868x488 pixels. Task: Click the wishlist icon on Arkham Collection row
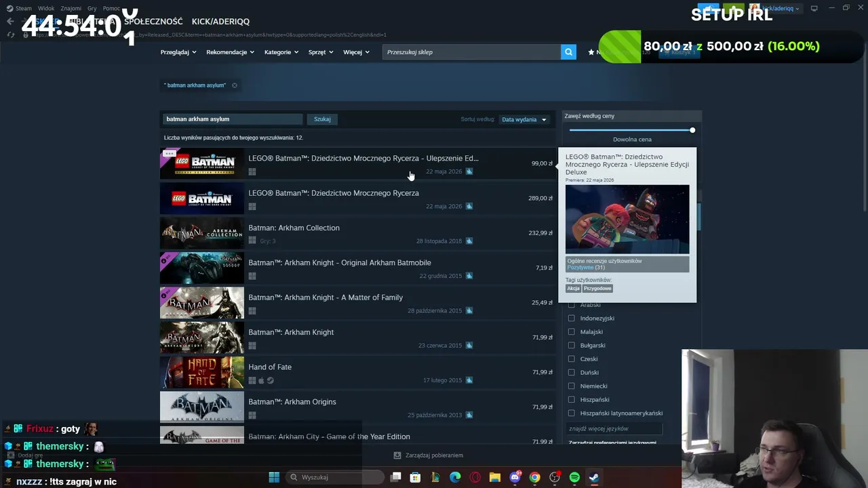pos(469,241)
